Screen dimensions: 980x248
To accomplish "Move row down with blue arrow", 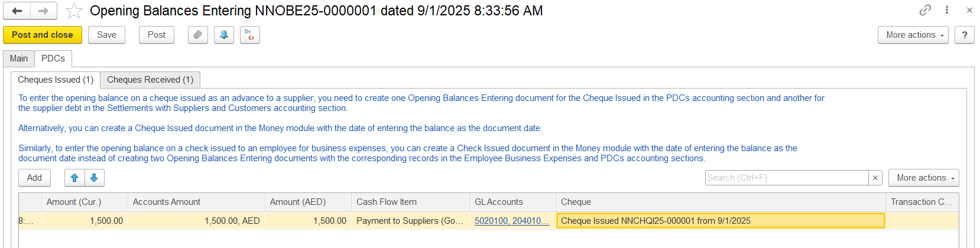I will [x=94, y=178].
